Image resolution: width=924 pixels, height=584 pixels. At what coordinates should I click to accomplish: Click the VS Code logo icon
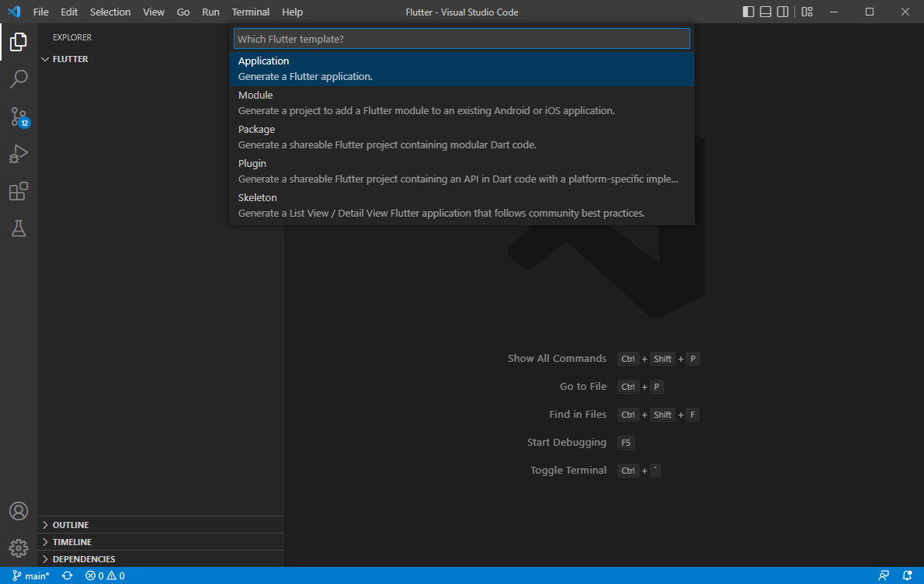click(13, 12)
